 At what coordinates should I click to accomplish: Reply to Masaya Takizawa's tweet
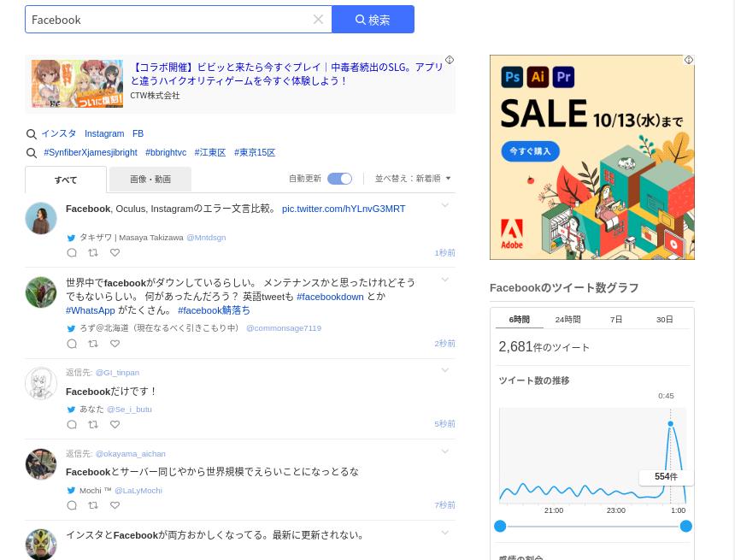(72, 252)
